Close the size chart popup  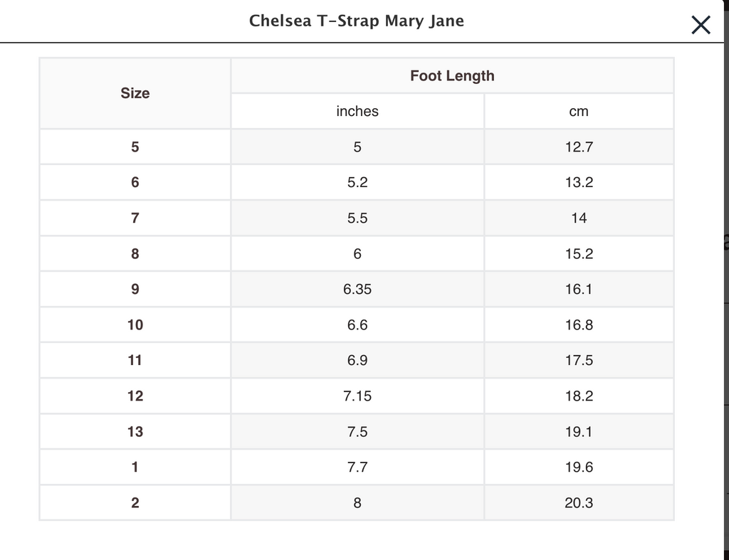point(701,26)
